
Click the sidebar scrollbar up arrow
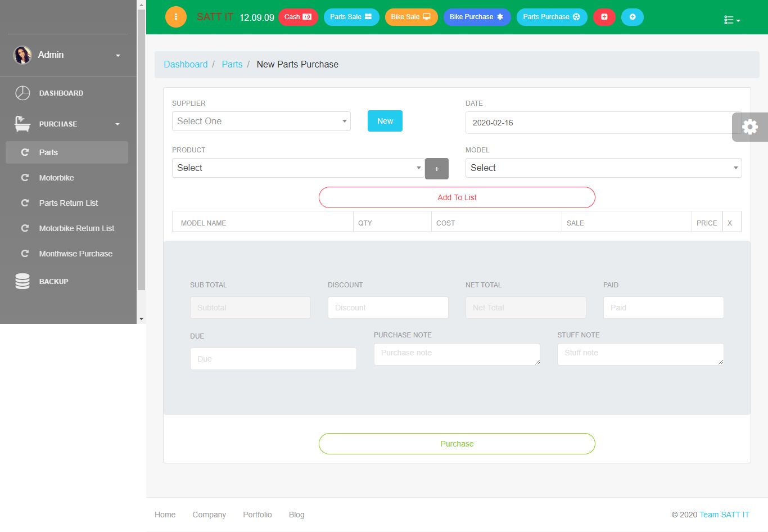(x=141, y=4)
